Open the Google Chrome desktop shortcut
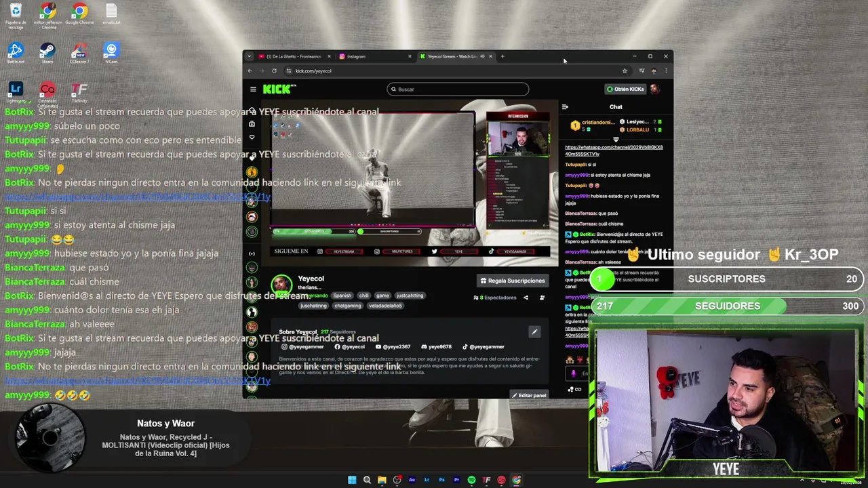This screenshot has height=488, width=868. 79,14
